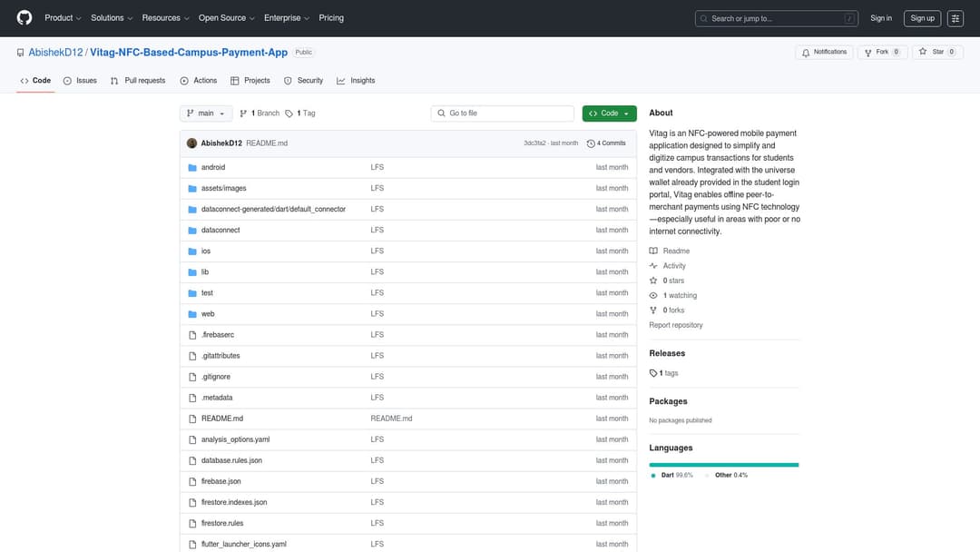Open the 4 Commits link
This screenshot has height=552, width=980.
click(x=606, y=143)
